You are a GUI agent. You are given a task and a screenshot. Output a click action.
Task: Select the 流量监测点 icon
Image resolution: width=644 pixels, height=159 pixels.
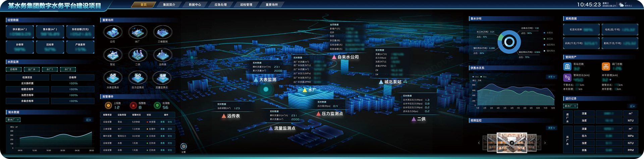162,78
